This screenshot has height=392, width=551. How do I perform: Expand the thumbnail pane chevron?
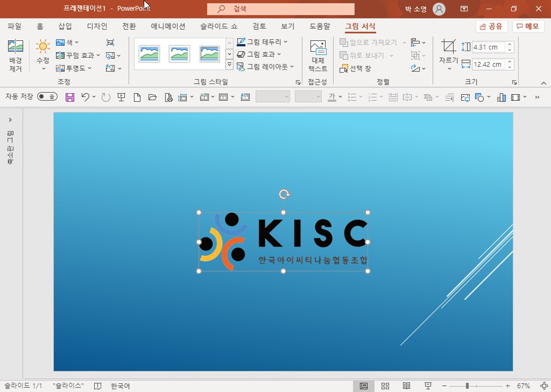(x=10, y=120)
